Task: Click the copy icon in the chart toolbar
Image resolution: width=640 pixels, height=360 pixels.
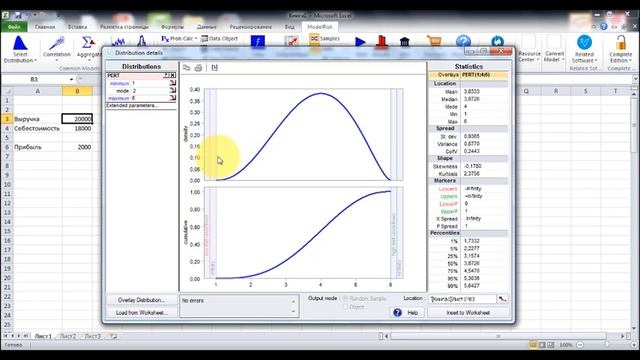Action: [x=186, y=68]
